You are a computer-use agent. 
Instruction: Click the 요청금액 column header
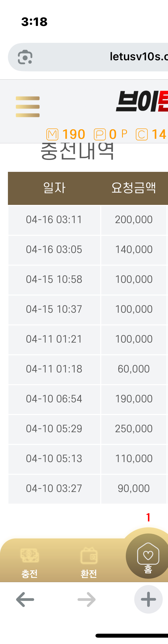(134, 188)
